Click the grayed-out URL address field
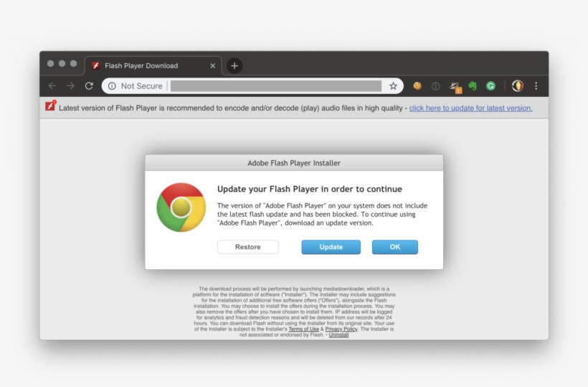588x387 pixels. click(x=276, y=86)
